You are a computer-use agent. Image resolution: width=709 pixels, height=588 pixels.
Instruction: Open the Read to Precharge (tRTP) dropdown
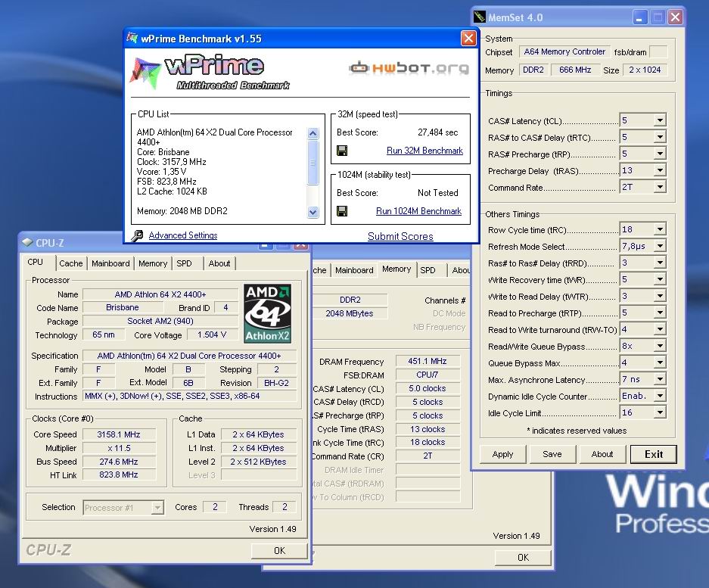pos(660,313)
